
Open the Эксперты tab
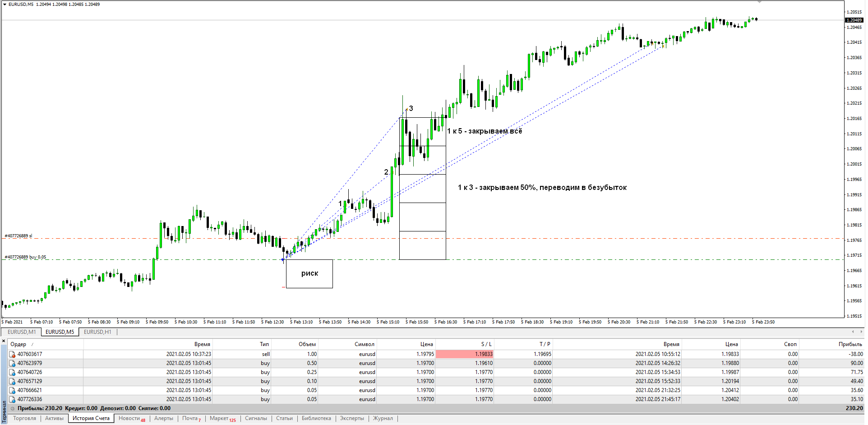[352, 418]
